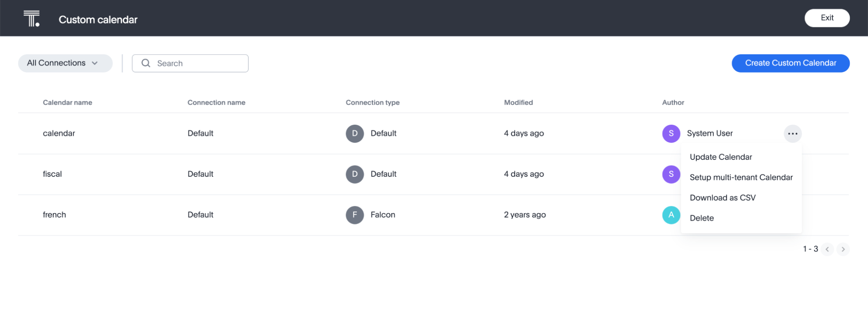
Task: Click the Default connection type icon for calendar row
Action: click(355, 133)
